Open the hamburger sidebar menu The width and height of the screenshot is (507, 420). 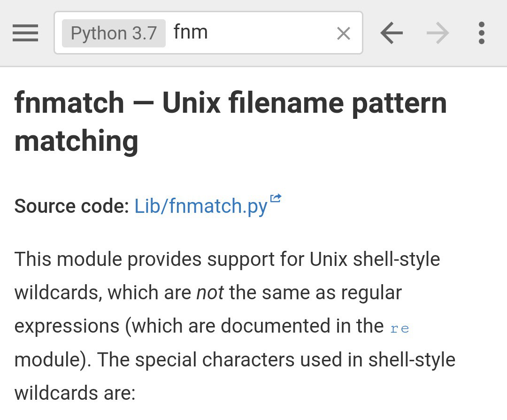pos(25,33)
